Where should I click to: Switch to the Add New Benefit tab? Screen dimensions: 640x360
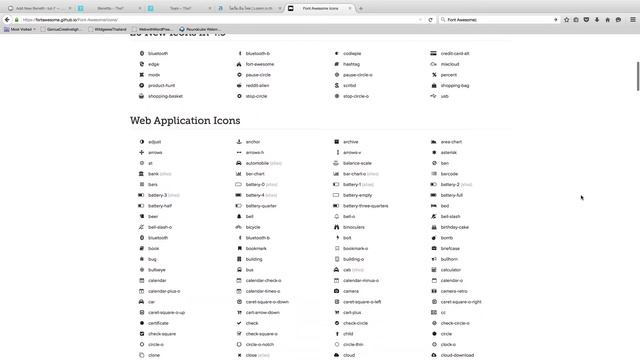point(38,8)
